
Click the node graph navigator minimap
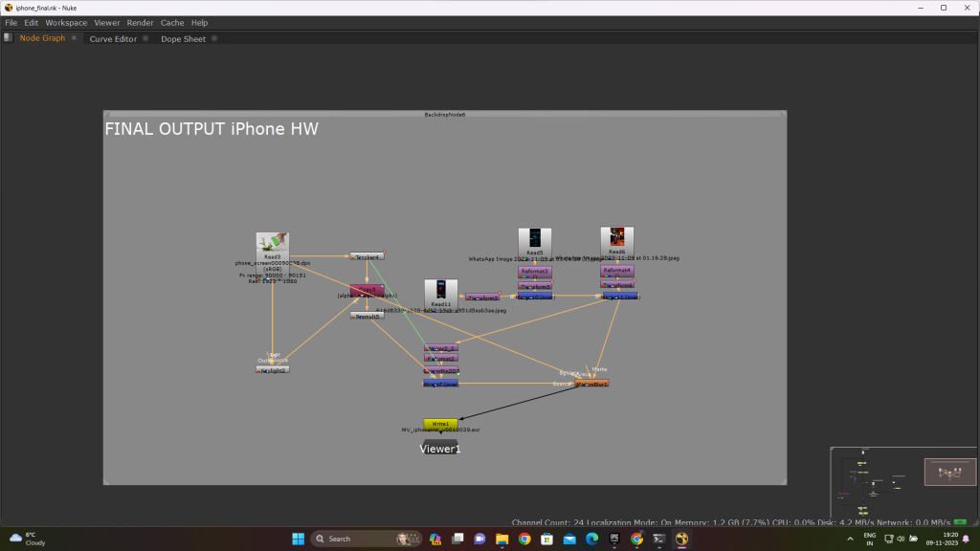[903, 483]
